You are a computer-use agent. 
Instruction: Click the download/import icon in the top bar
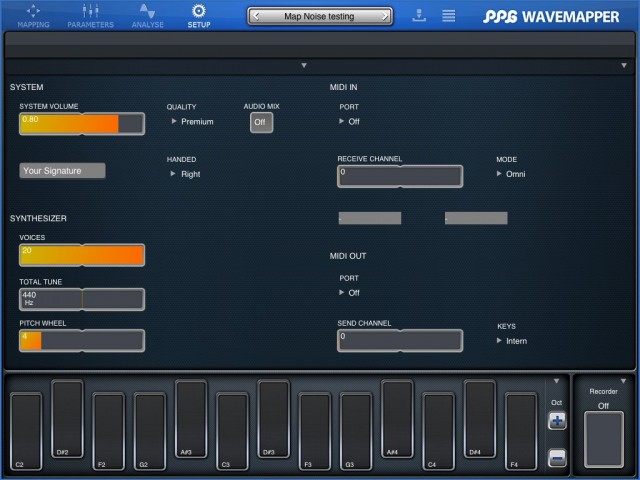pos(418,16)
